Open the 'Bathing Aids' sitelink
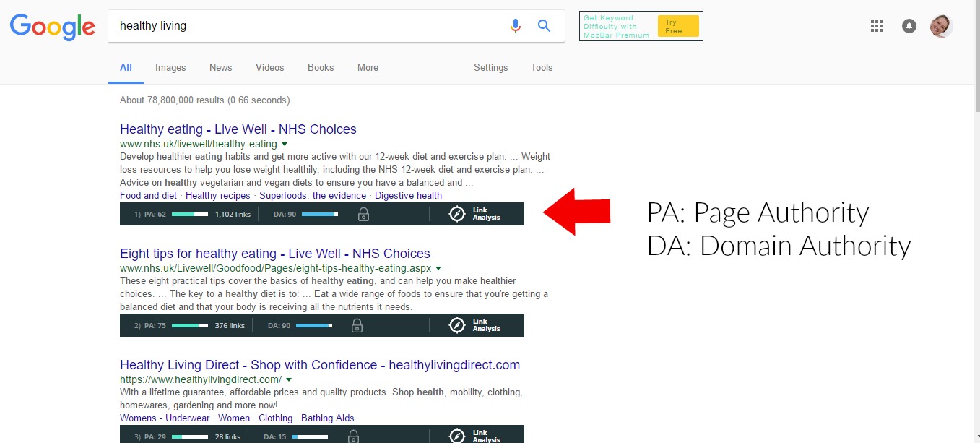This screenshot has height=443, width=980. [328, 418]
